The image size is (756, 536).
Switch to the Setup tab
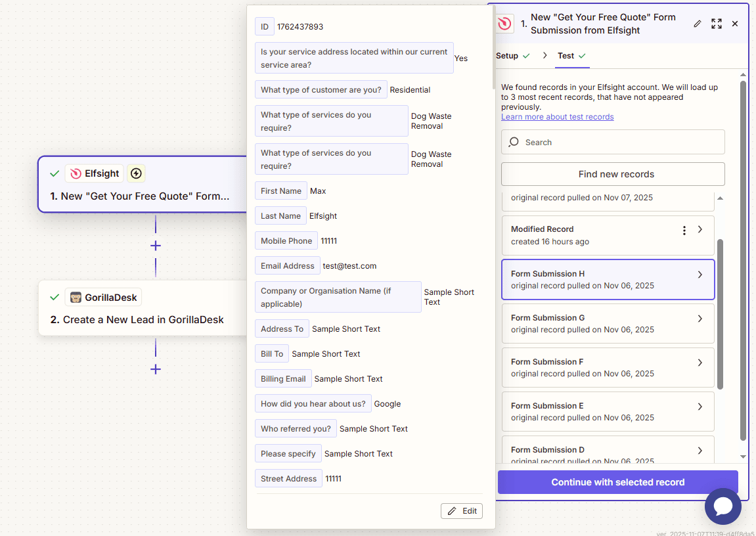pos(513,56)
